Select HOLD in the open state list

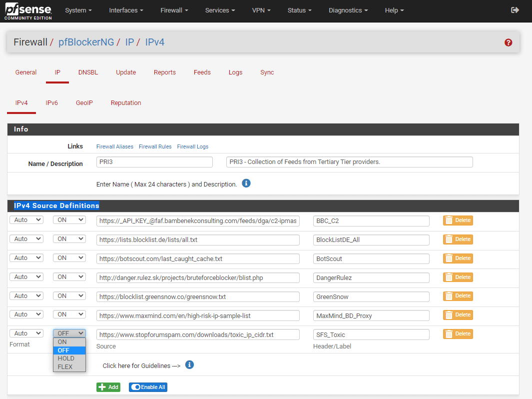coord(66,358)
